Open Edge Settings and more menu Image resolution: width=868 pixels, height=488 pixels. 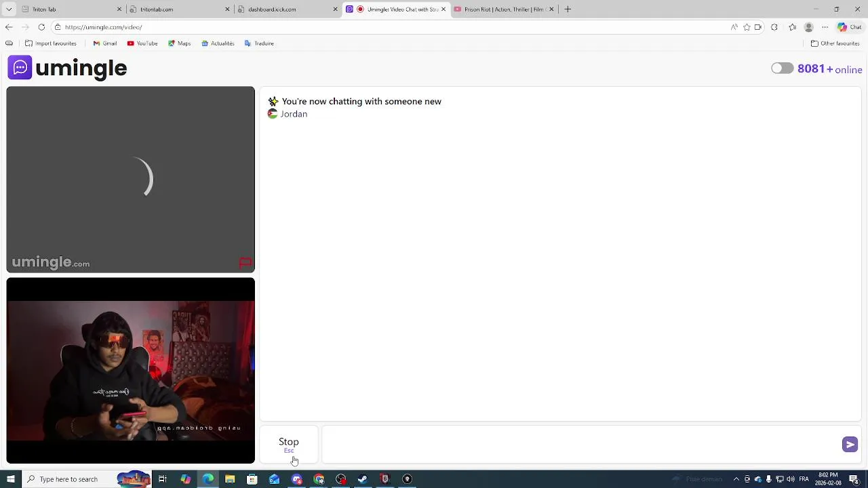point(825,27)
